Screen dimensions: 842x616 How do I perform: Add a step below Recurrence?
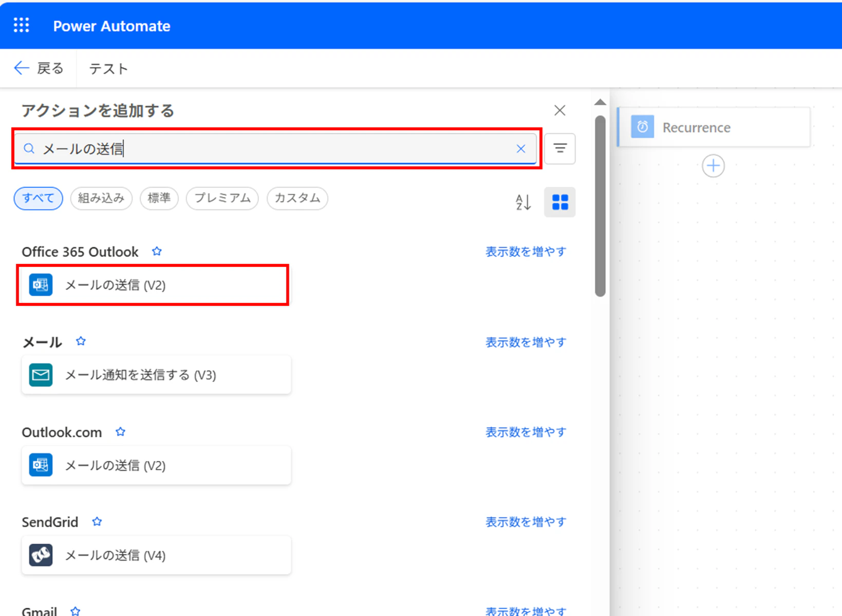click(713, 166)
